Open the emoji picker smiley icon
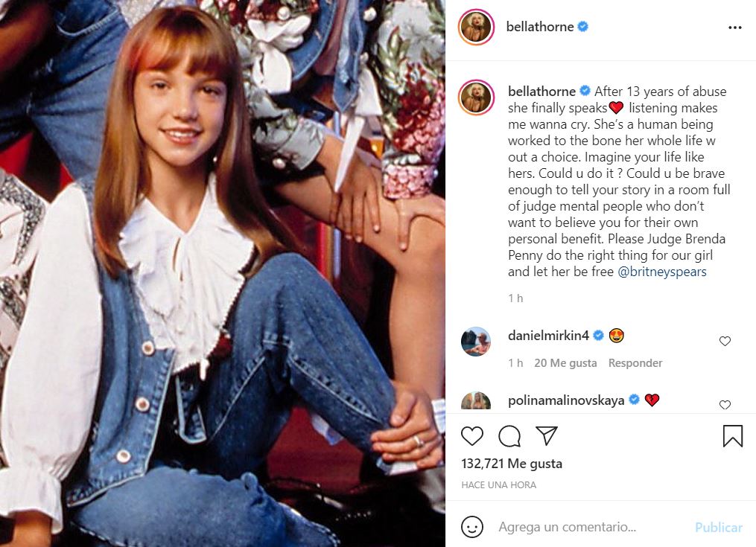Viewport: 756px width, 547px height. click(x=472, y=527)
